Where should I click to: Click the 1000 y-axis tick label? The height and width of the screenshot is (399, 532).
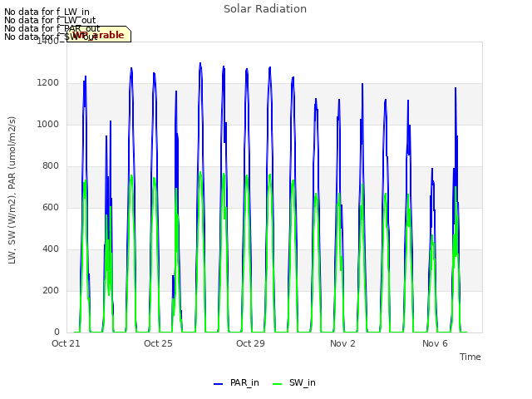(48, 124)
